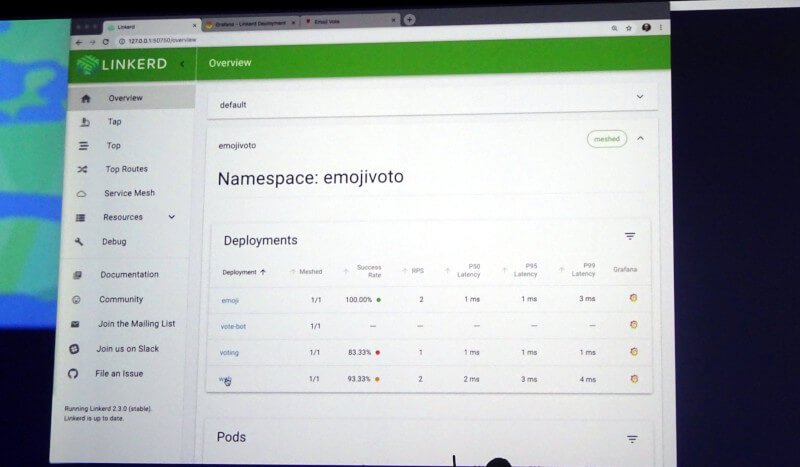This screenshot has height=467, width=800.
Task: Sort by Meshed column header
Action: tap(306, 272)
